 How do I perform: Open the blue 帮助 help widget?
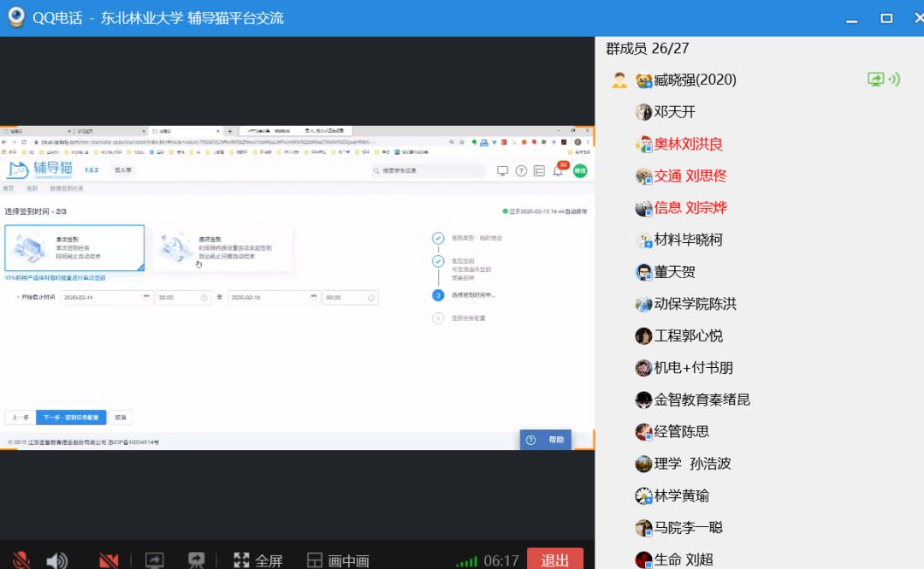click(545, 440)
